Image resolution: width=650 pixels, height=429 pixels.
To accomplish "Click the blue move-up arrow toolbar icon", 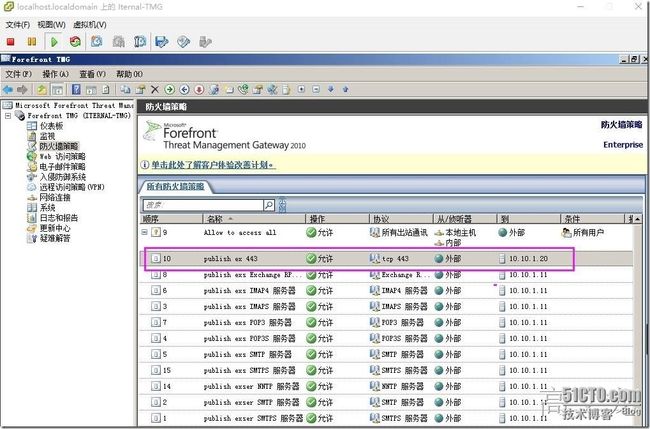I will (x=345, y=89).
